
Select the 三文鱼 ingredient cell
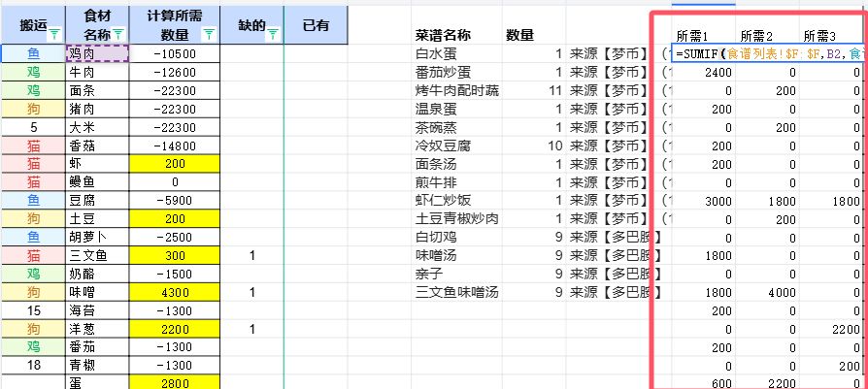pyautogui.click(x=97, y=255)
